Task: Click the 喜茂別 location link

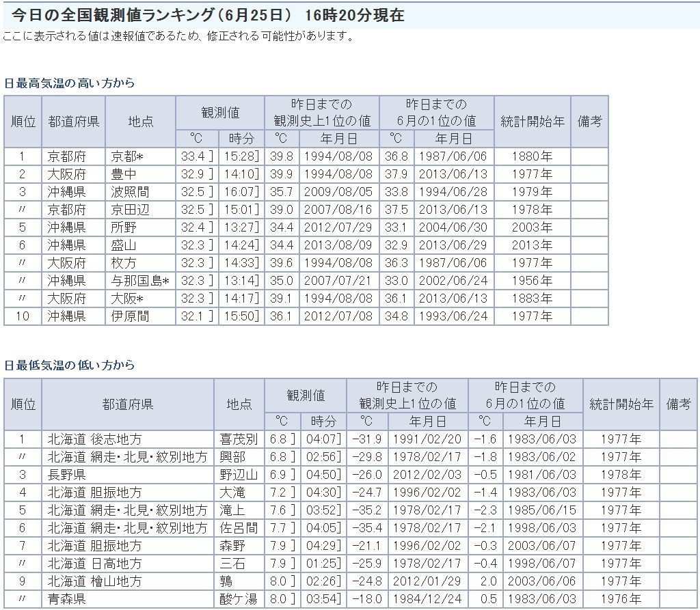Action: pyautogui.click(x=239, y=439)
